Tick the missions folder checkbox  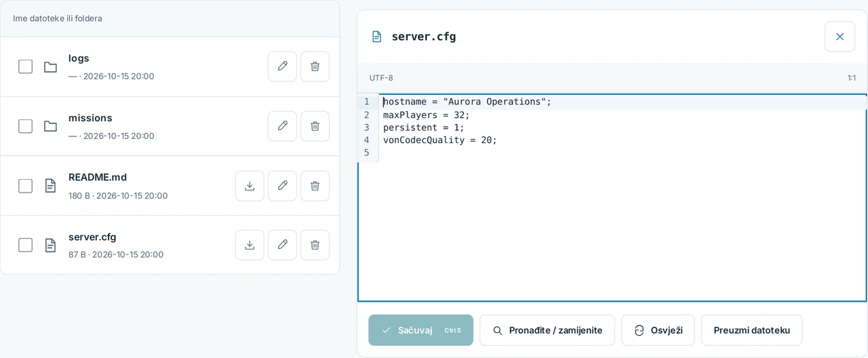(25, 126)
